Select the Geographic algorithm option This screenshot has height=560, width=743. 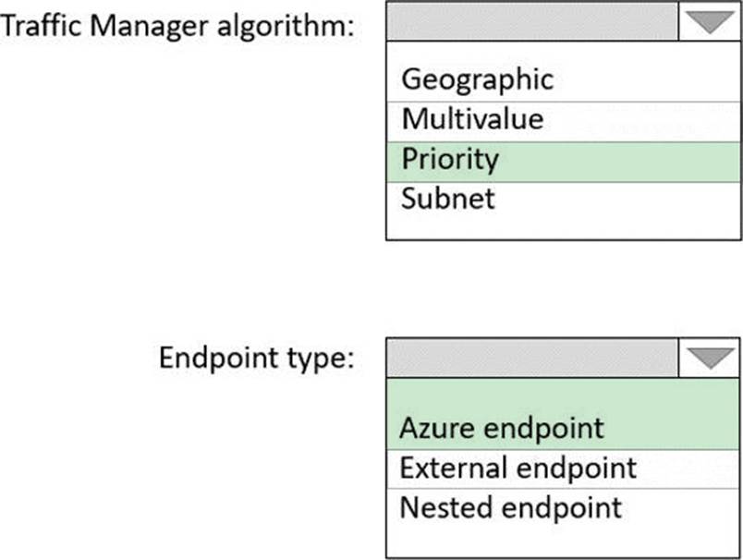477,79
